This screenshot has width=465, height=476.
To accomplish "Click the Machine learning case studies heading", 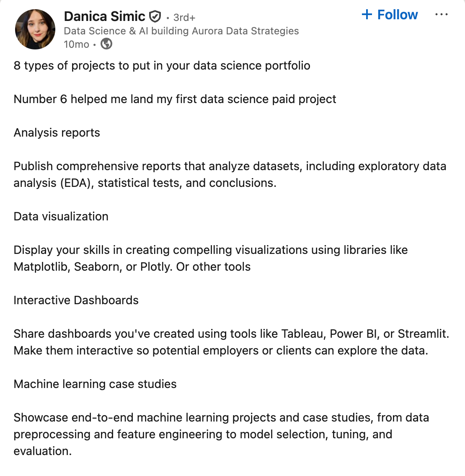I will point(95,384).
